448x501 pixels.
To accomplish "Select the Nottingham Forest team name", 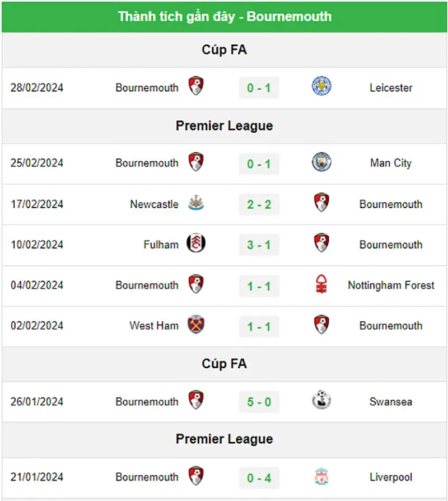I will [x=391, y=285].
